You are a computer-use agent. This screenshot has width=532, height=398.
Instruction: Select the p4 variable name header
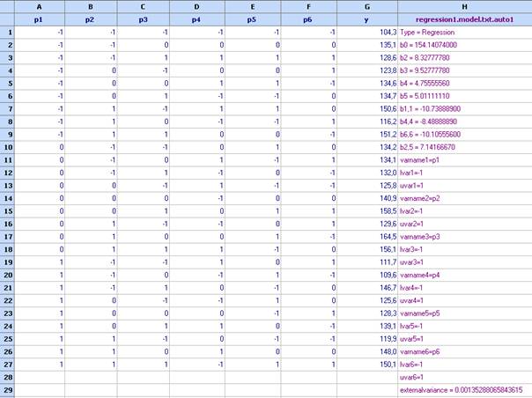point(196,18)
